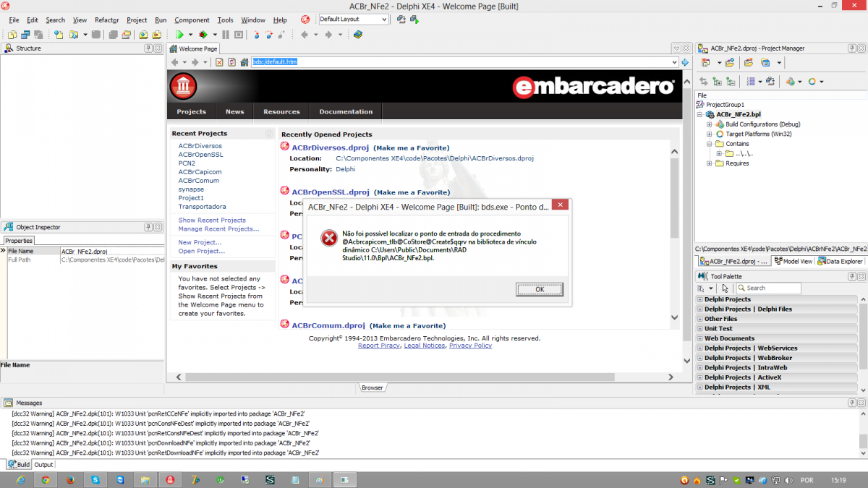Select the Resources tab on Welcome Page

281,111
